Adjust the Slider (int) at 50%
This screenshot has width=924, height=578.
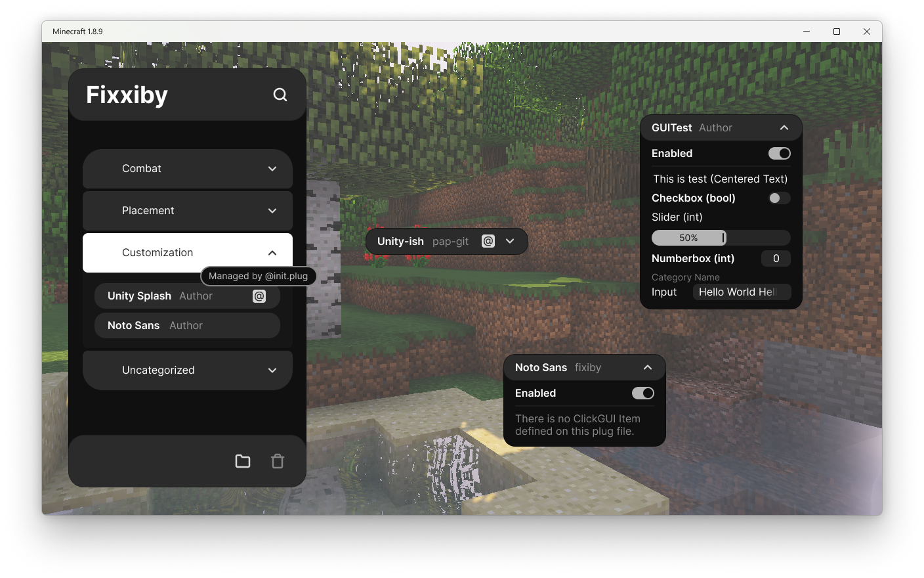[x=721, y=237]
